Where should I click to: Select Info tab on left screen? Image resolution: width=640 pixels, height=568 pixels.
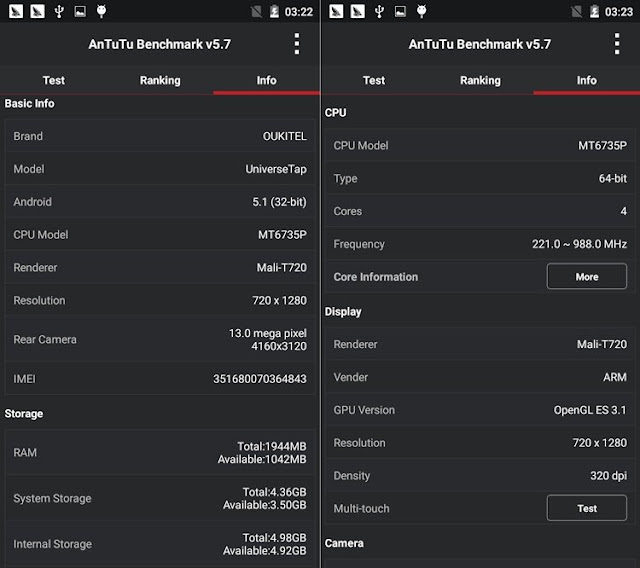(267, 80)
